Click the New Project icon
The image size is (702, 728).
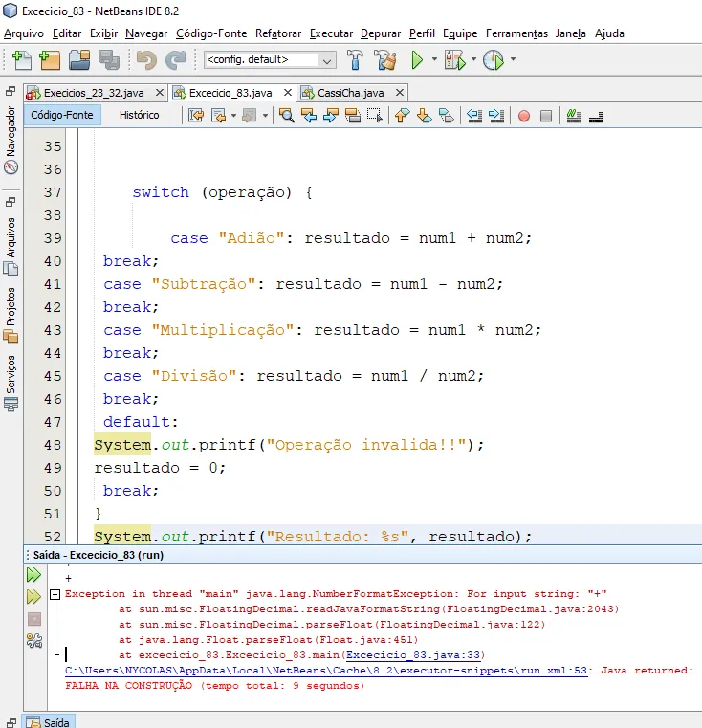50,59
